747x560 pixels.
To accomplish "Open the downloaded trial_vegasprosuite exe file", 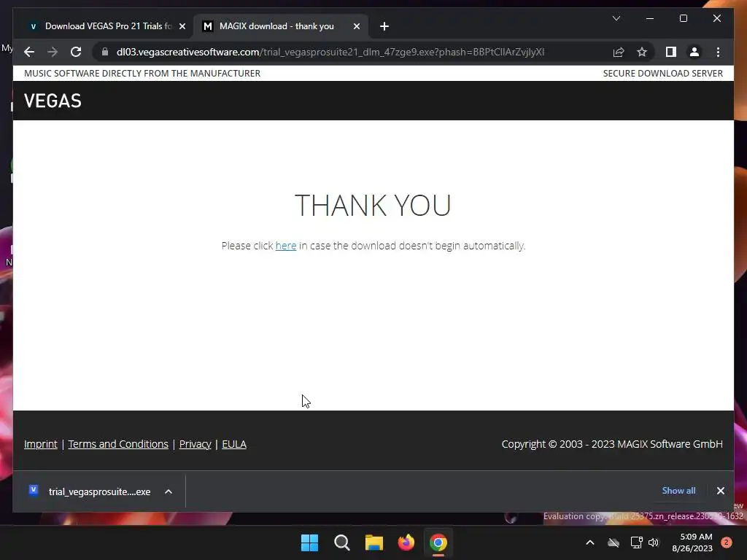I will pos(90,491).
